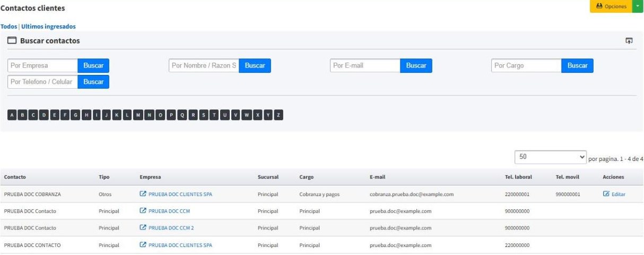Filter contacts by letter M
Image resolution: width=644 pixels, height=255 pixels.
pyautogui.click(x=138, y=115)
